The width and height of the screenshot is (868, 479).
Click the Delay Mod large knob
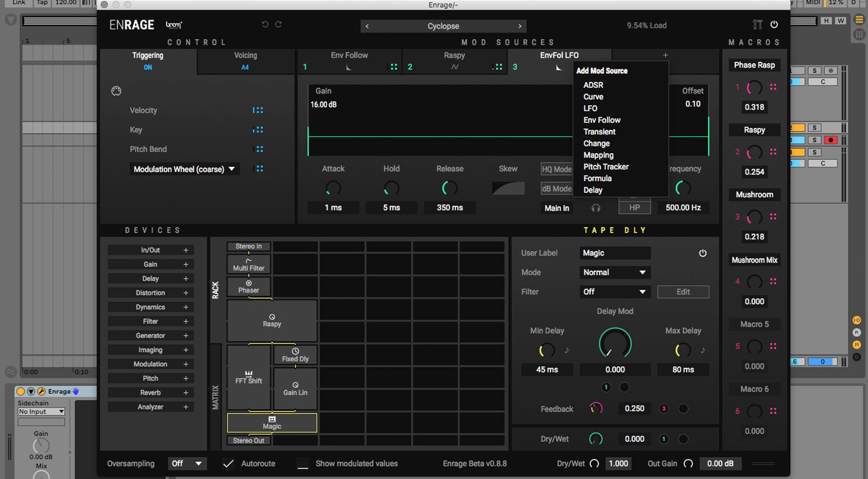coord(615,343)
